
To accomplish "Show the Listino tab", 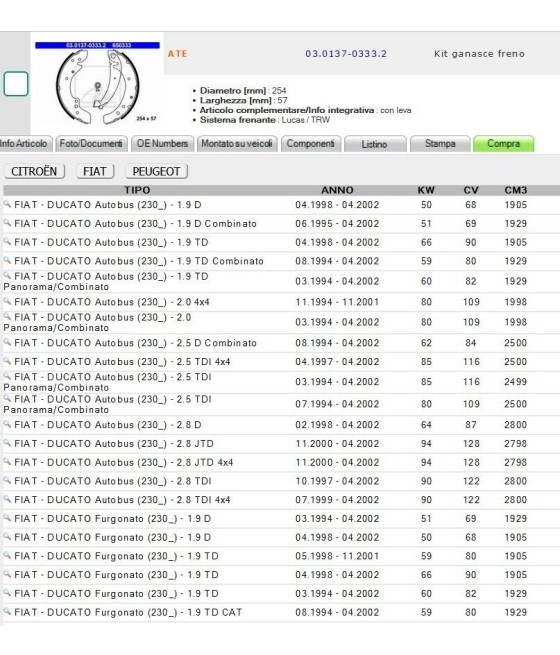I will click(x=375, y=144).
